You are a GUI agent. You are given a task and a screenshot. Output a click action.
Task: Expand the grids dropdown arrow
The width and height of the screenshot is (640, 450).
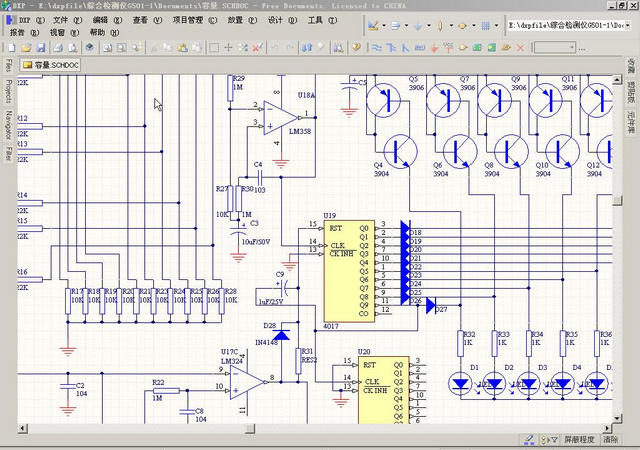(496, 26)
